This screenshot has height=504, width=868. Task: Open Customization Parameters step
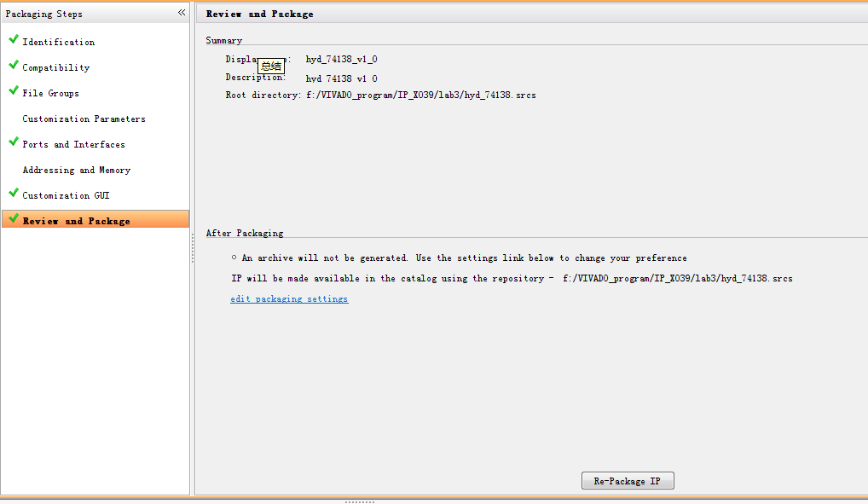click(84, 119)
